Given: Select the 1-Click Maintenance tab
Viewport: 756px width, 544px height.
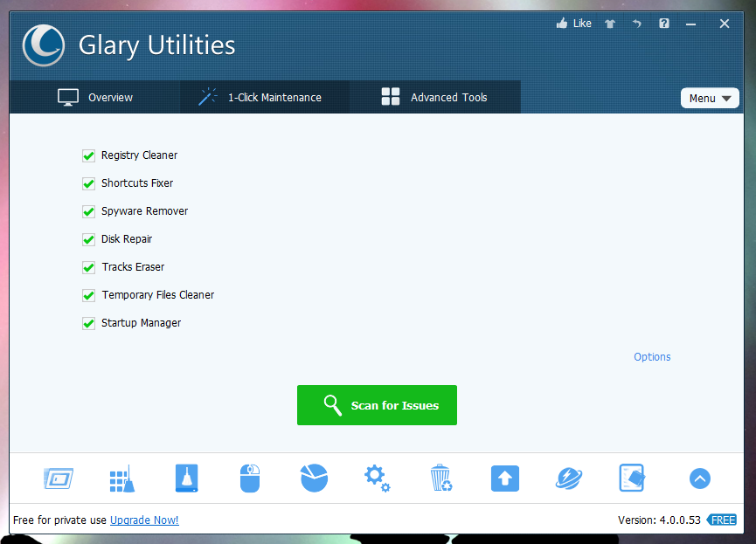Looking at the screenshot, I should [265, 97].
